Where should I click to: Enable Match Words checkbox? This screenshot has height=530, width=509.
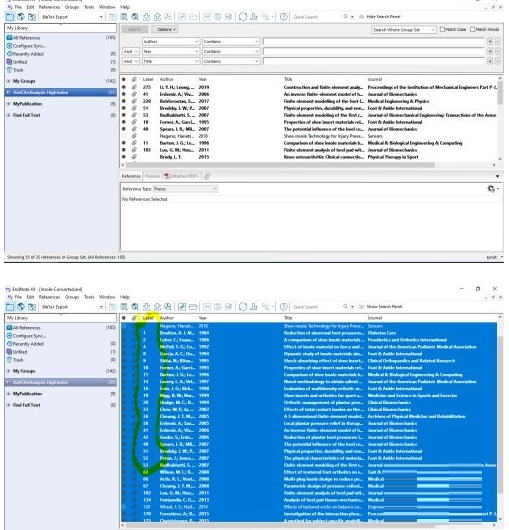click(472, 29)
